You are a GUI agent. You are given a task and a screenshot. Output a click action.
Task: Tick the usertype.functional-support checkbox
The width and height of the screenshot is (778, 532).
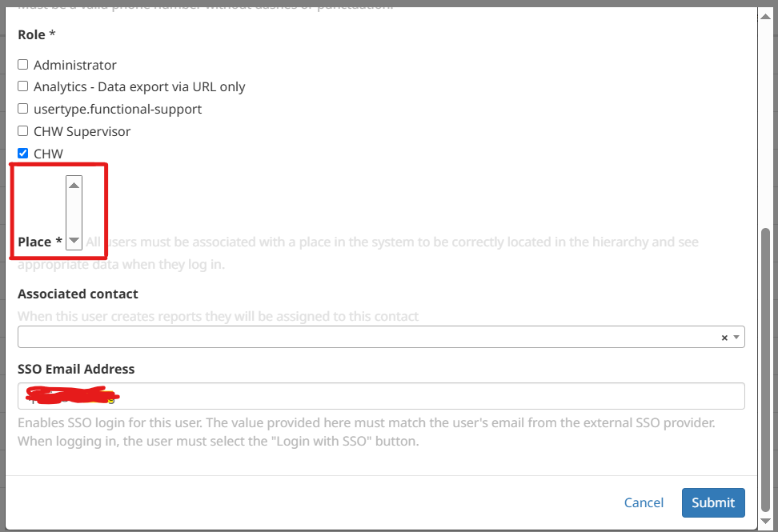pyautogui.click(x=23, y=108)
